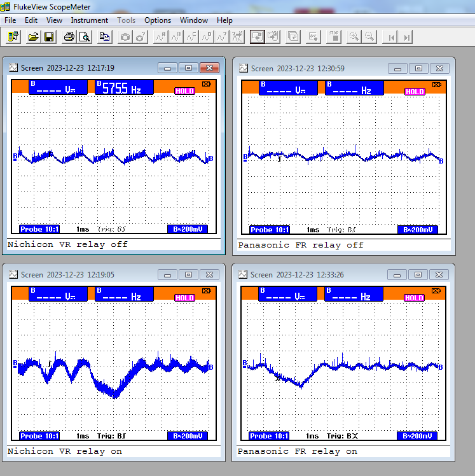Click the zoom in magnifier icon
Screen dimensions: 475x476
tap(354, 37)
